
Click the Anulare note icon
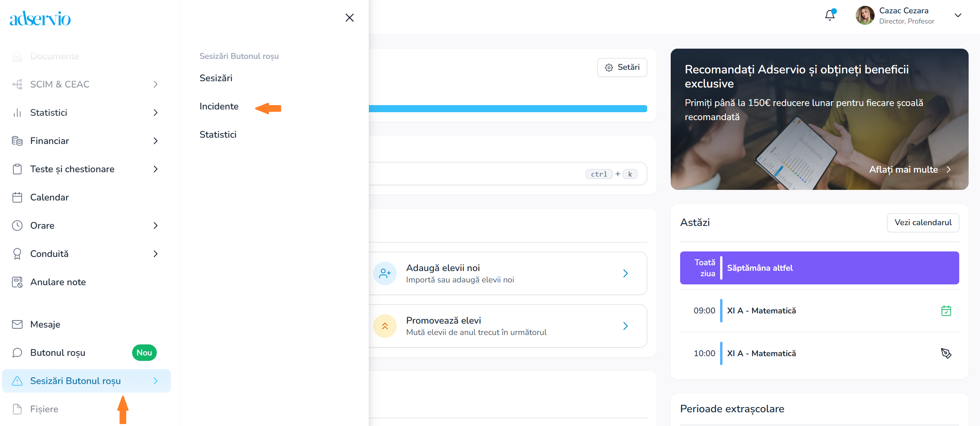coord(17,282)
